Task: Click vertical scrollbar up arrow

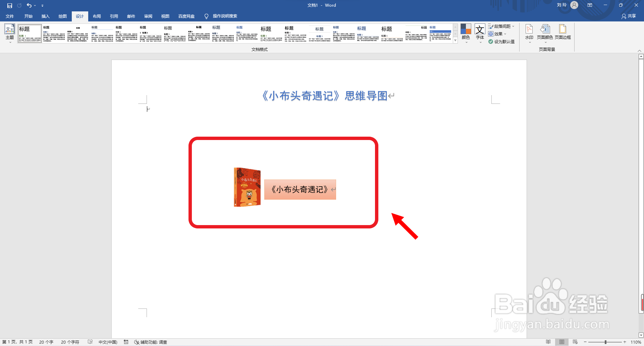Action: tap(641, 57)
